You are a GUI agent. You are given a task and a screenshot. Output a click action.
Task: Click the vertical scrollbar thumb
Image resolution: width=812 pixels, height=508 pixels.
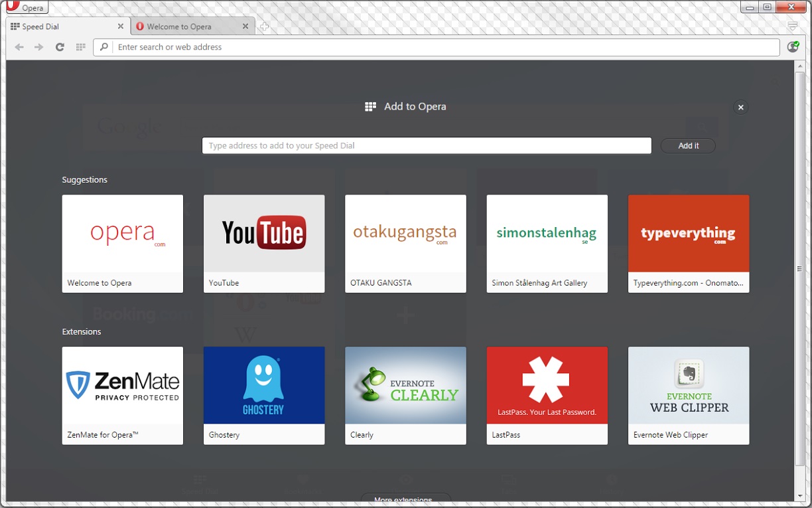(799, 268)
